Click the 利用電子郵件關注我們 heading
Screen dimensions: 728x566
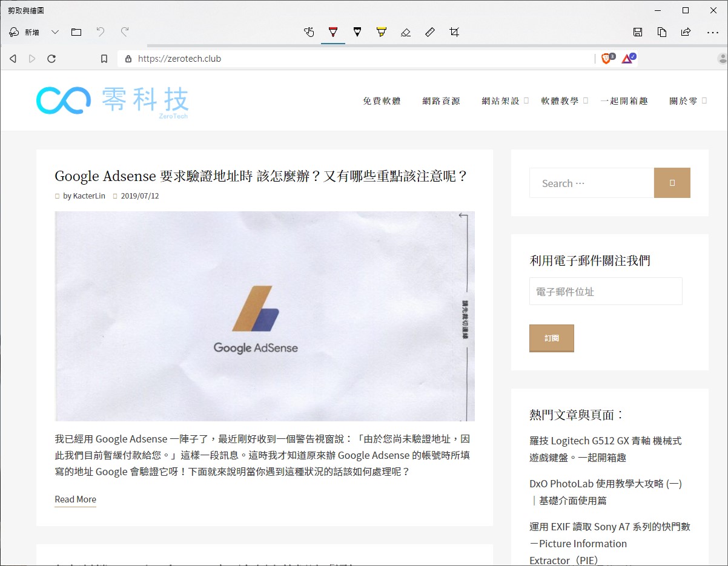[590, 261]
